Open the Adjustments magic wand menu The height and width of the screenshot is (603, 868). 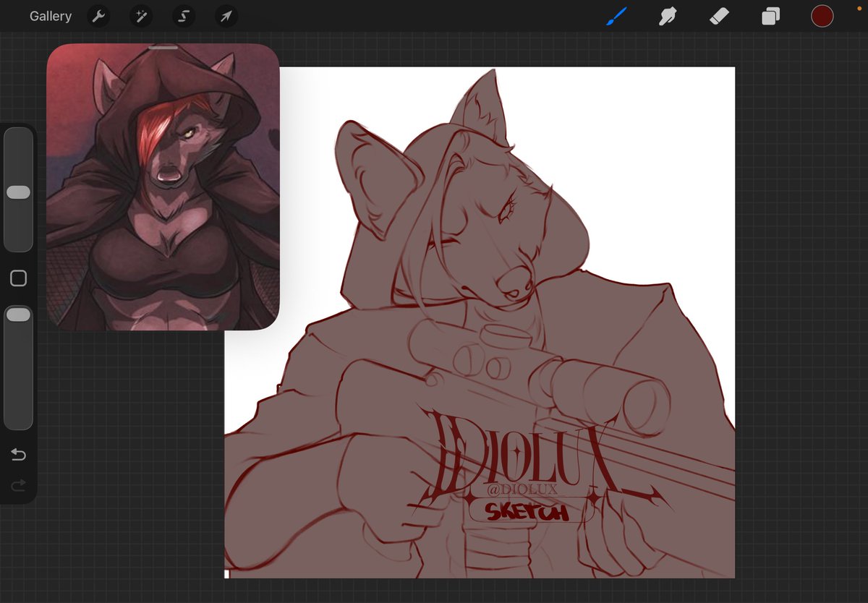pos(141,16)
